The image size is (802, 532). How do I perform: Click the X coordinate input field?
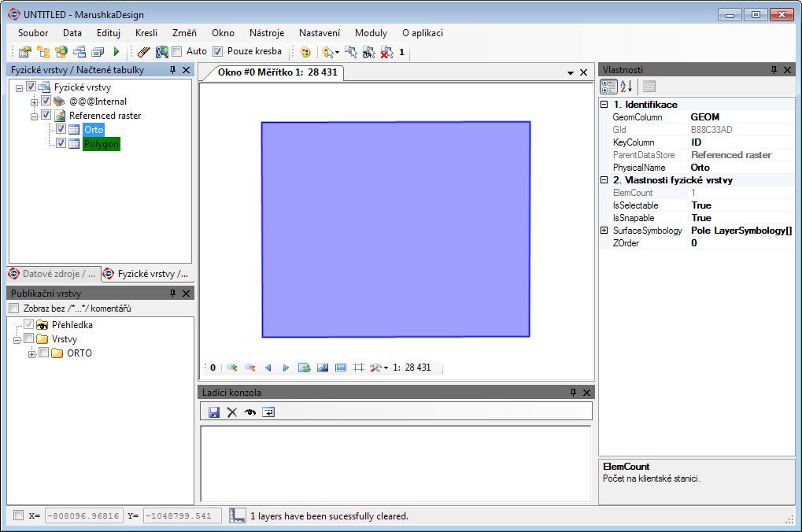tap(84, 515)
